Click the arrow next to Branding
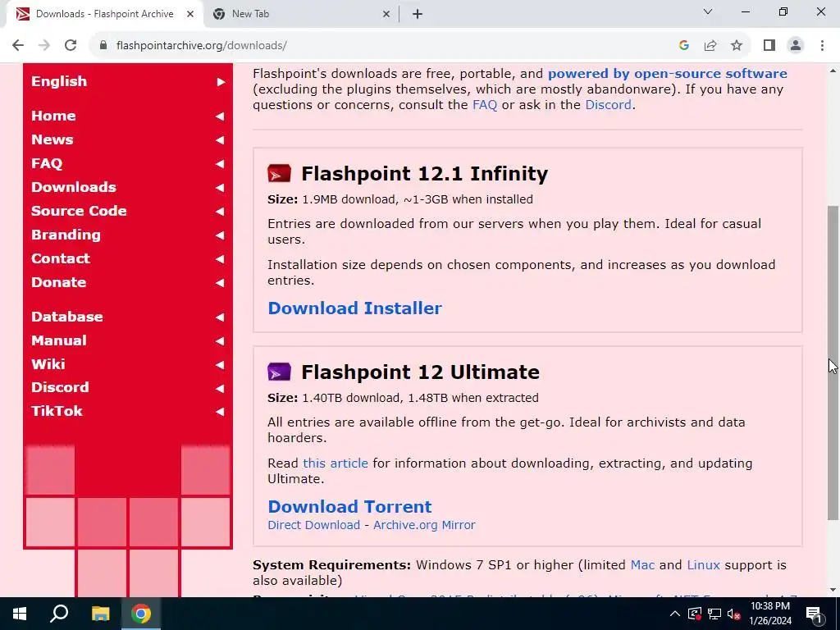The width and height of the screenshot is (840, 630). (x=220, y=235)
